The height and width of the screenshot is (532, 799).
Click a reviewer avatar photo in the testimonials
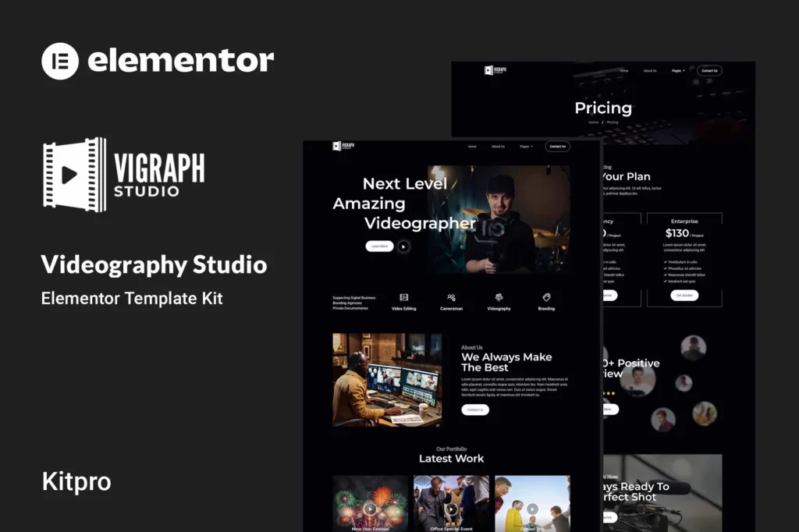coord(638,381)
